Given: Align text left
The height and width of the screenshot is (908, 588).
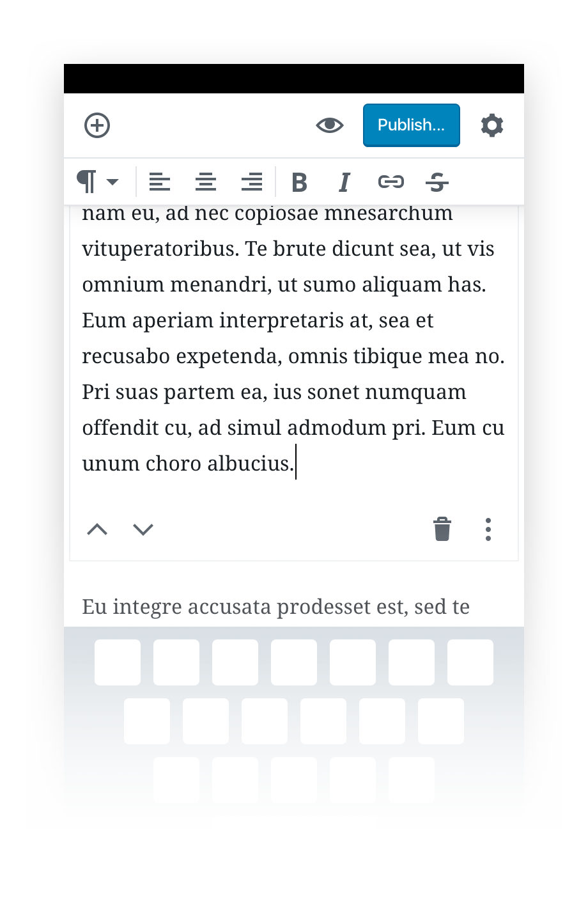Looking at the screenshot, I should (160, 182).
